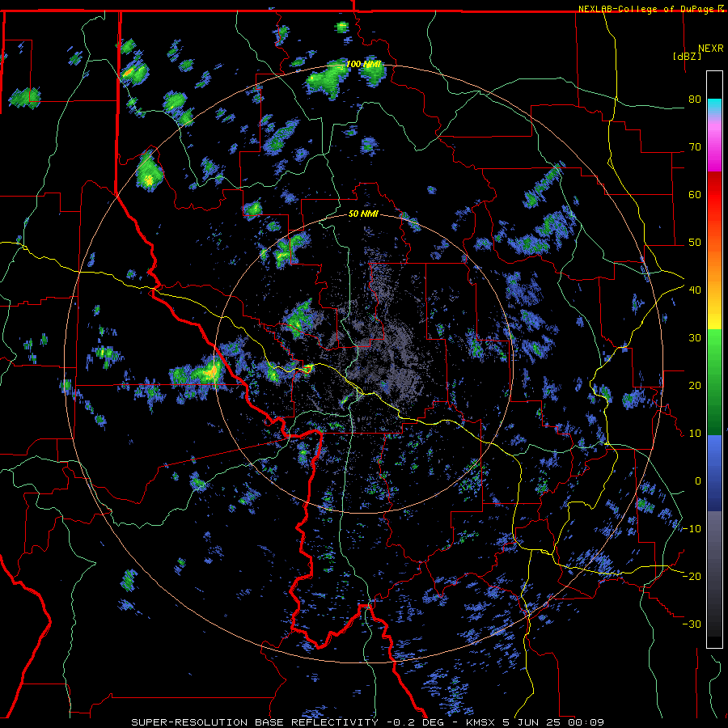Screen dimensions: 728x728
Task: Click the 50 NMI range ring label
Action: click(363, 214)
